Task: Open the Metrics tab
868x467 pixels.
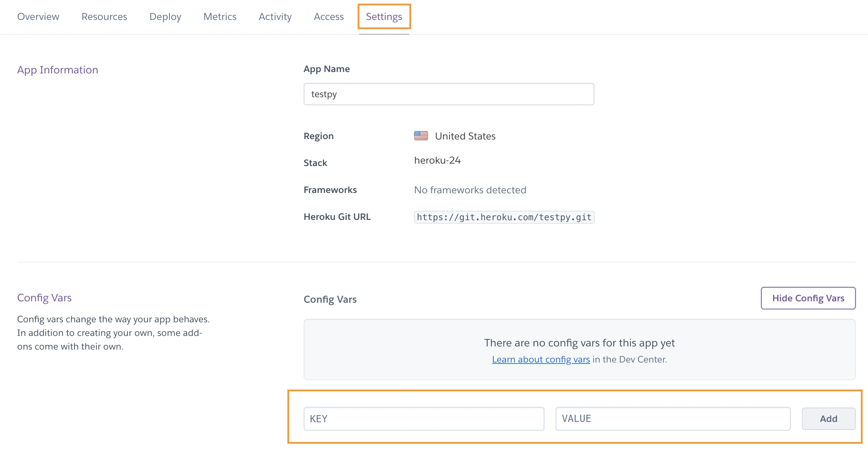Action: tap(220, 16)
